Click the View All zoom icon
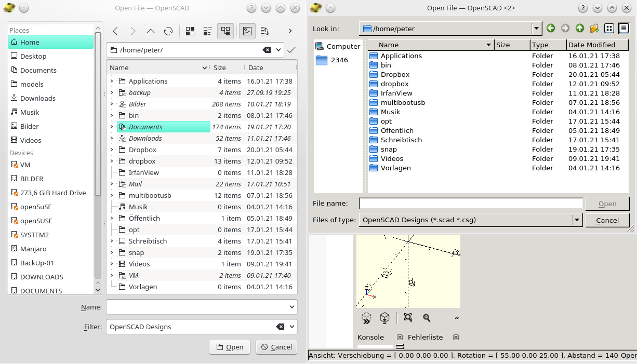This screenshot has height=364, width=637. tap(408, 318)
